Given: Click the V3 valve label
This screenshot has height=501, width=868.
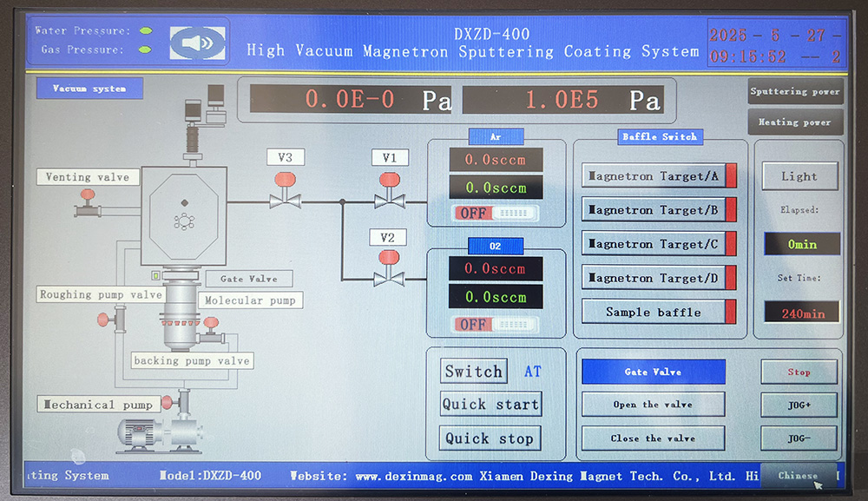Looking at the screenshot, I should [x=285, y=157].
